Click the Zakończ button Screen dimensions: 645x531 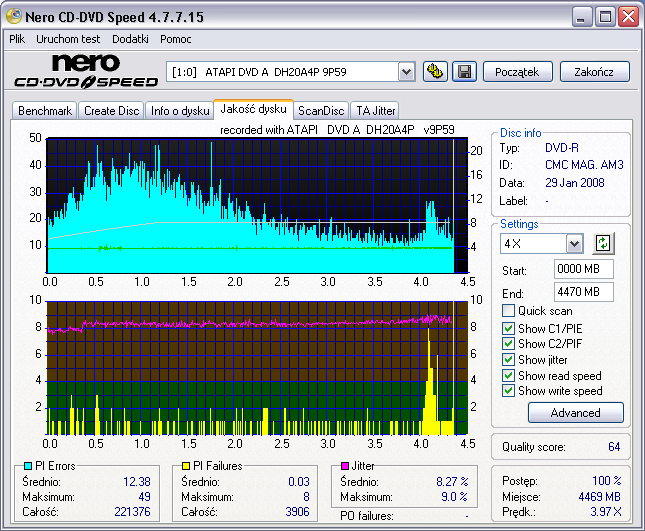click(594, 72)
